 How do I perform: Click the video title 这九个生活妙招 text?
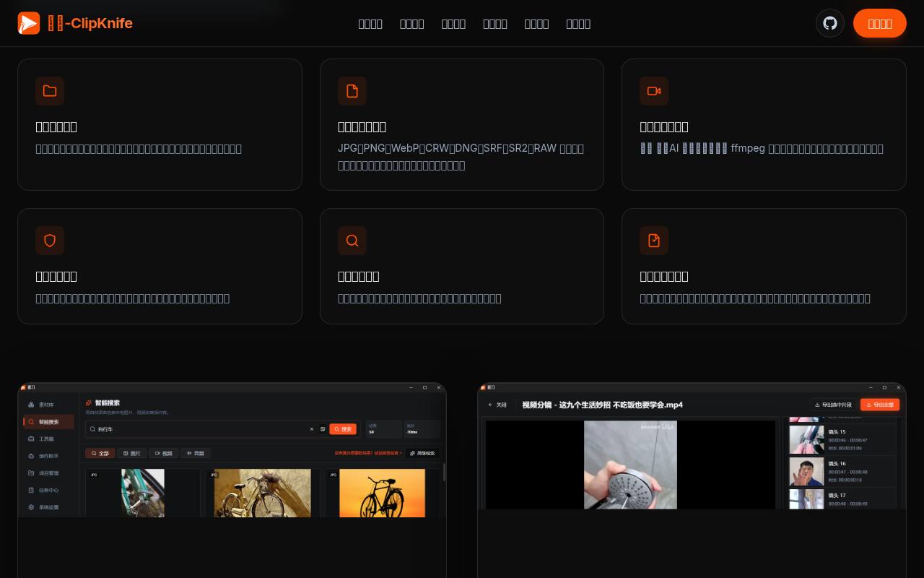[x=602, y=405]
